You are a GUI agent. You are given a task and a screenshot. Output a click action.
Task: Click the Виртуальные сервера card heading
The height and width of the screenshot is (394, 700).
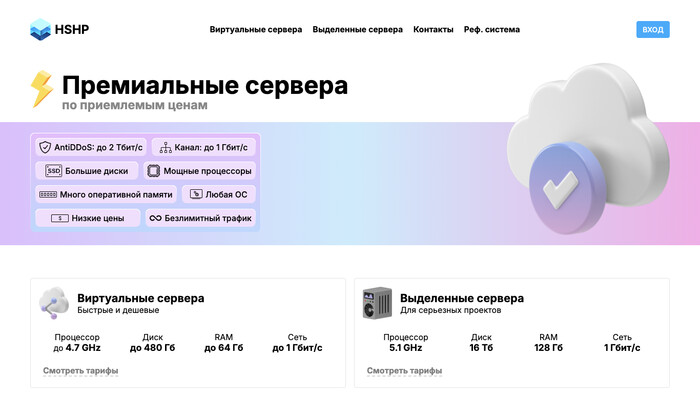point(141,298)
